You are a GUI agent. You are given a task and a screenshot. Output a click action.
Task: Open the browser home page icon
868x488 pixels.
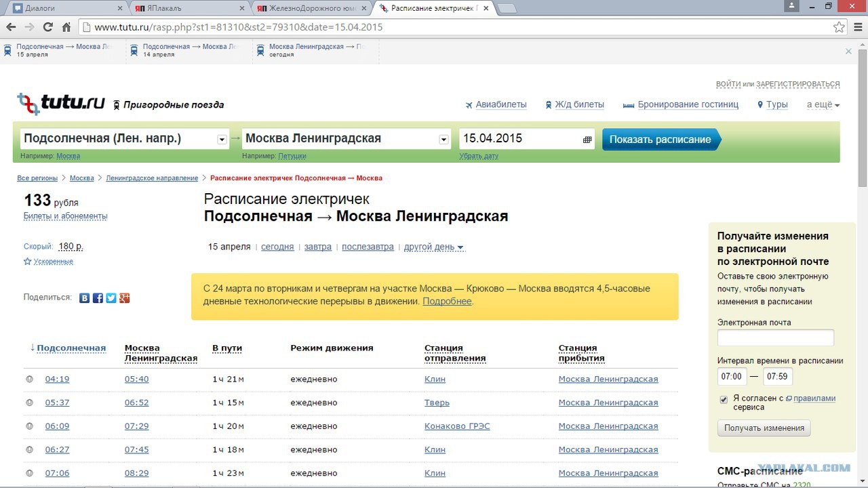tap(66, 27)
